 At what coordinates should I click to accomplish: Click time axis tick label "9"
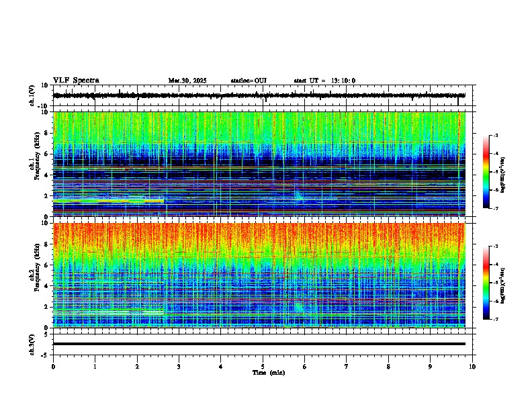[430, 367]
